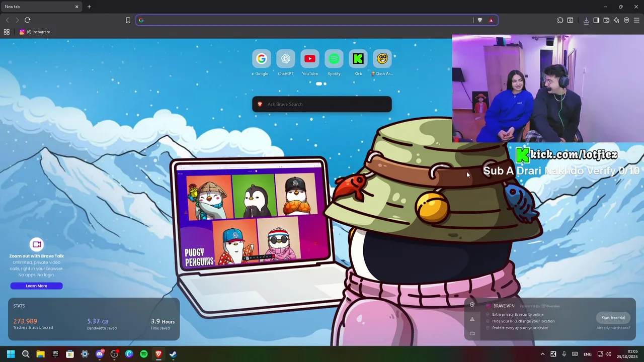Expand the system tray hidden icons chevron
This screenshot has height=362, width=644.
(x=542, y=354)
